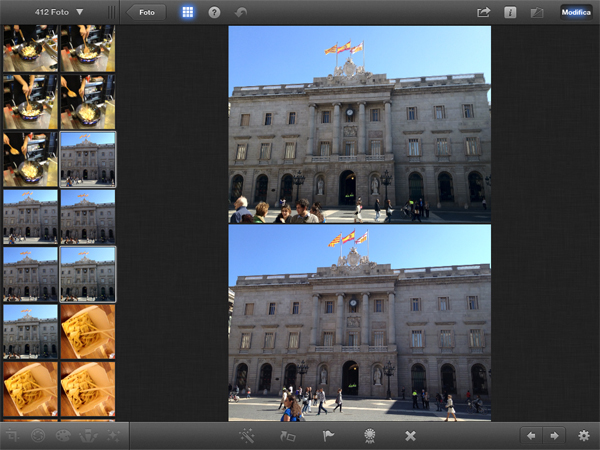Go back using the Foto button
Screen dimensions: 600x450
coord(147,12)
